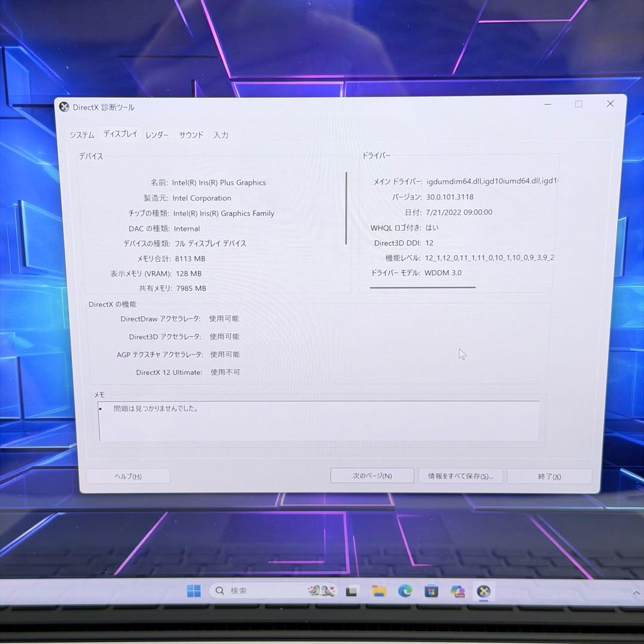Screen dimensions: 644x644
Task: Close the DirectX diagnostic tool window
Action: pos(611,104)
